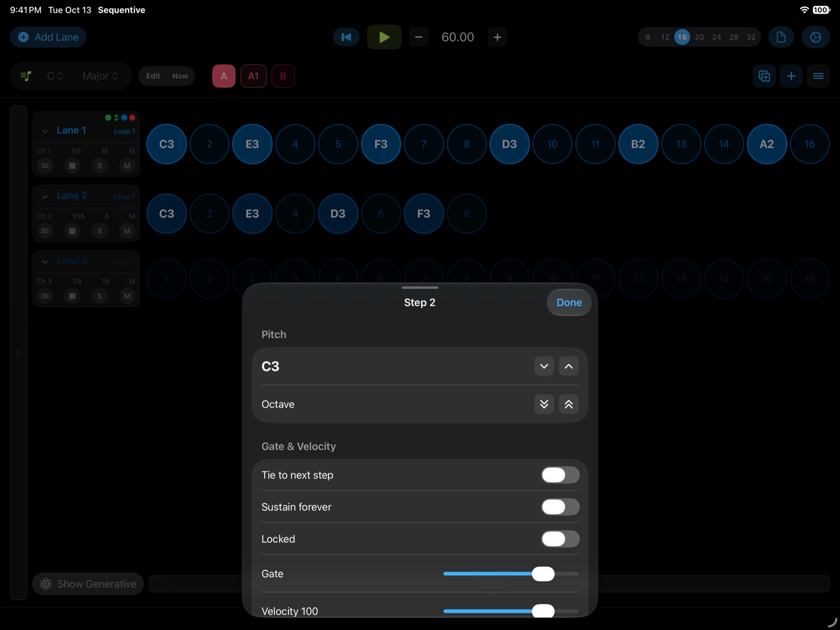Image resolution: width=840 pixels, height=630 pixels.
Task: Drop octave with double-down chevron
Action: 544,404
